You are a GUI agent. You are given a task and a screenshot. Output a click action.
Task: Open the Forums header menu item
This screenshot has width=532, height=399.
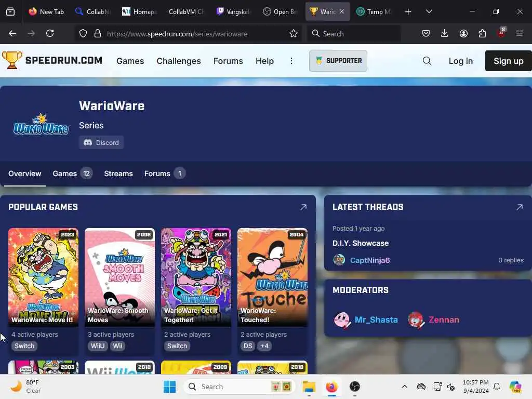(x=228, y=61)
